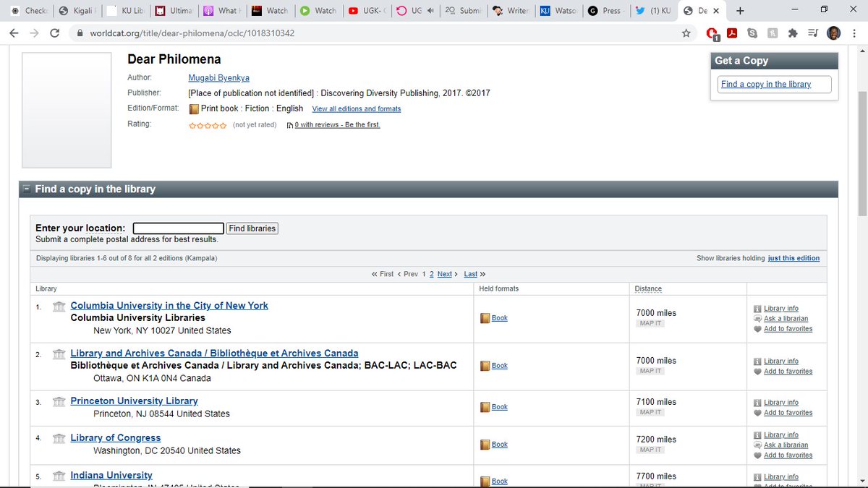Screen dimensions: 868x488
Task: Open the Chrome profile avatar
Action: coord(833,33)
